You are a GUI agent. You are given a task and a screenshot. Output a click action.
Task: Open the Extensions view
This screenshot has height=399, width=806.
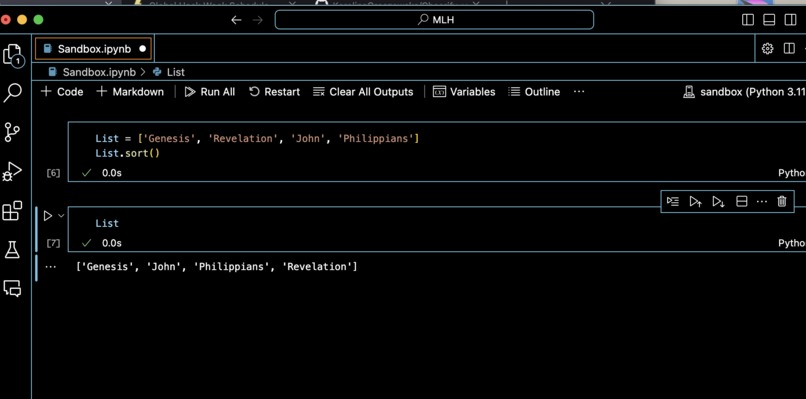(x=12, y=211)
